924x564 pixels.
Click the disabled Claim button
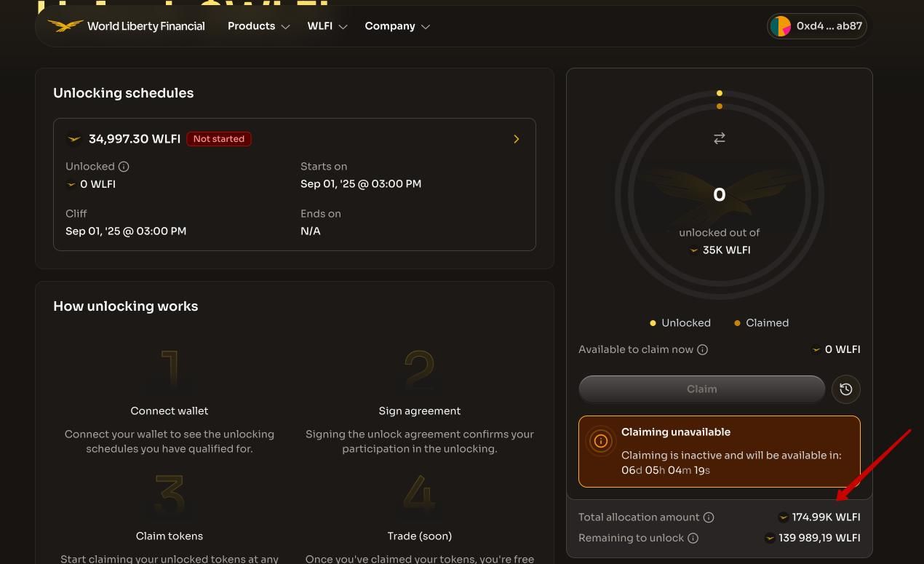click(702, 389)
